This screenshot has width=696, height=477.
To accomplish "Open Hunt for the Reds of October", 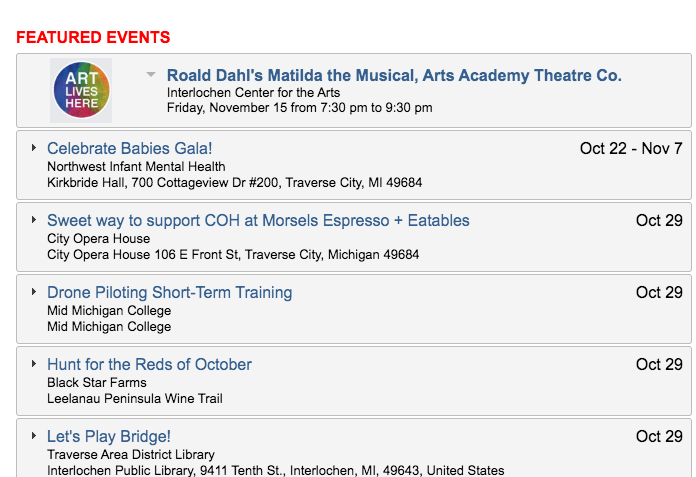I will [x=150, y=364].
